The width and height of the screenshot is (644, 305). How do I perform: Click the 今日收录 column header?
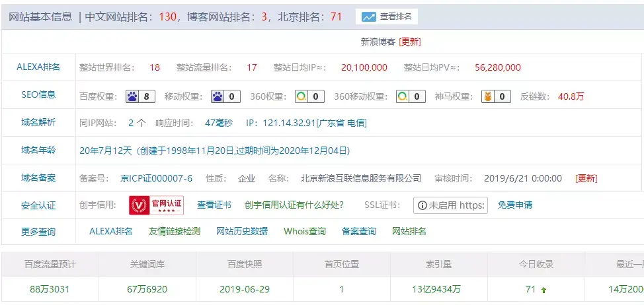point(536,265)
